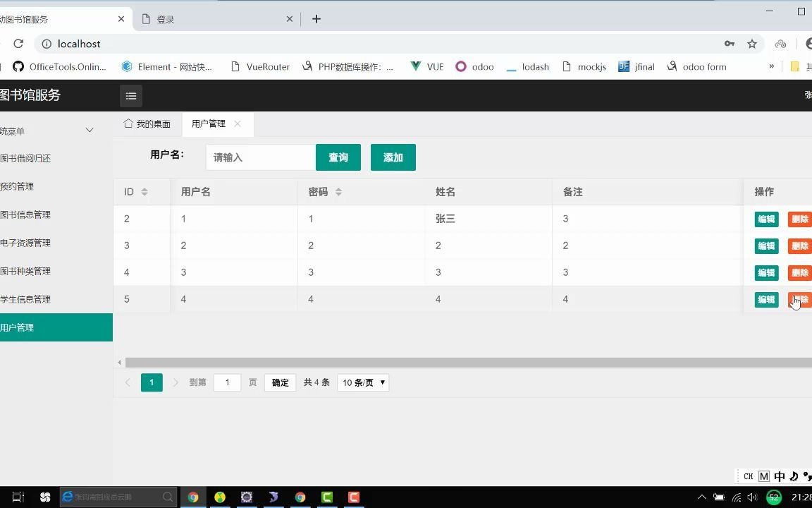Close the 用户管理 tab
Viewport: 812px width, 508px height.
238,123
